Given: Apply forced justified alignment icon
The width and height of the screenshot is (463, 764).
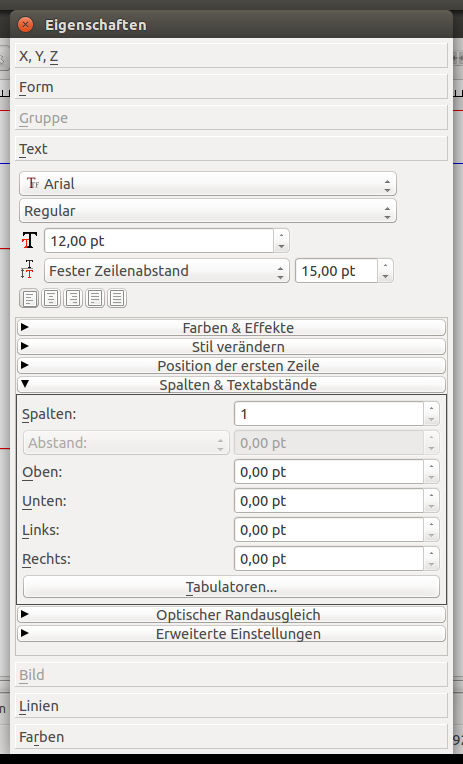Looking at the screenshot, I should 117,298.
